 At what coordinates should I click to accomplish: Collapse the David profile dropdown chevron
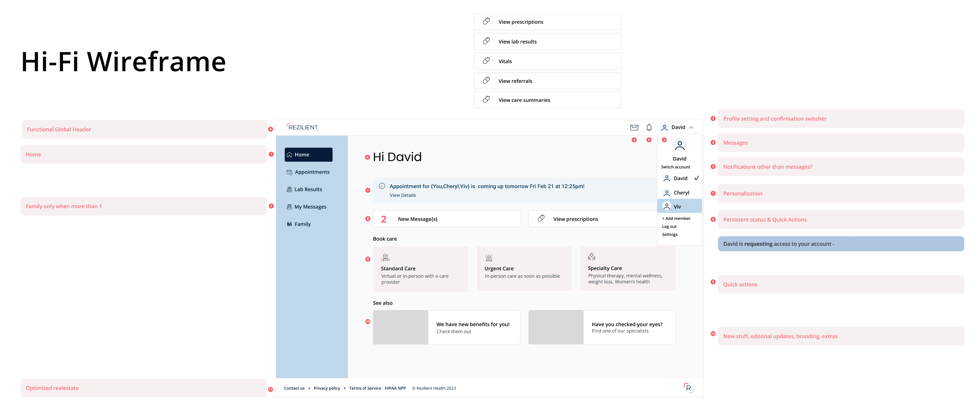pyautogui.click(x=691, y=127)
